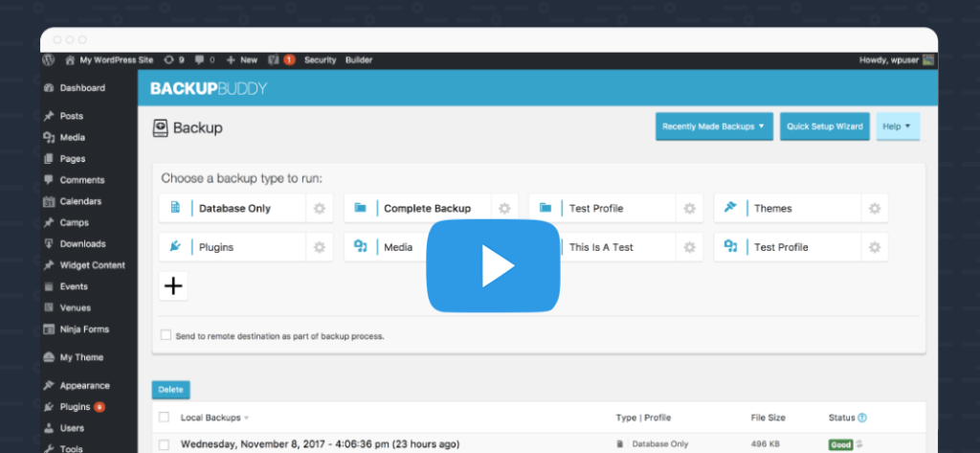Screen dimensions: 980x453
Task: Click the Delete button above backups list
Action: click(170, 389)
